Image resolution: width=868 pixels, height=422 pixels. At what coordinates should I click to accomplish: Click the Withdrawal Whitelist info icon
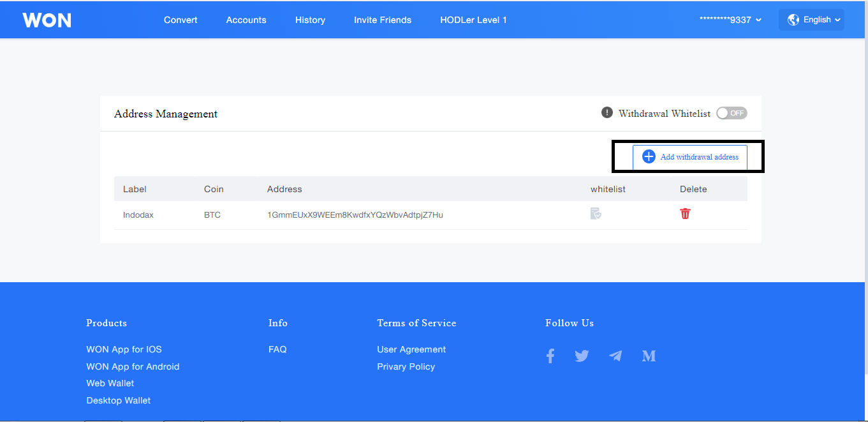click(607, 113)
